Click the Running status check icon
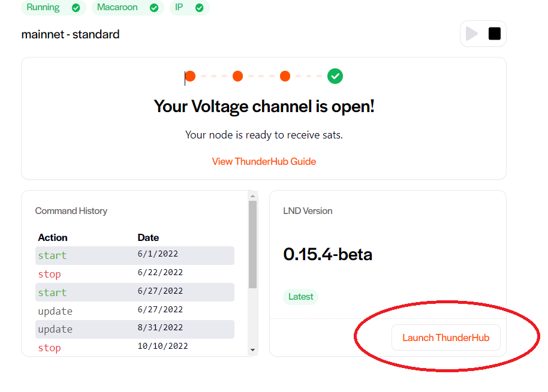 pyautogui.click(x=76, y=8)
